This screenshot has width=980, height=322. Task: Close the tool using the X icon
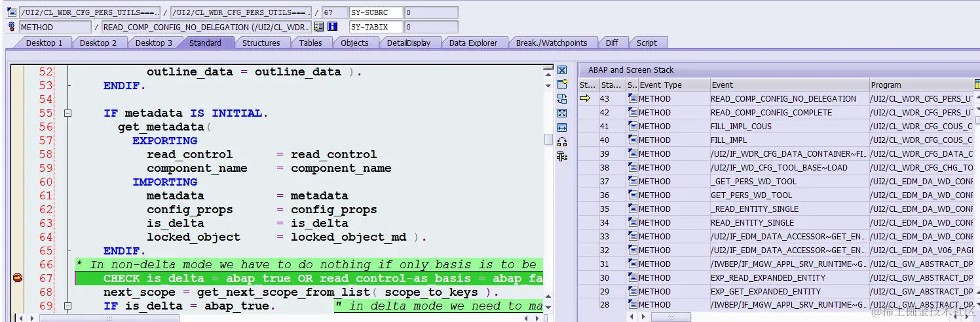(x=561, y=70)
